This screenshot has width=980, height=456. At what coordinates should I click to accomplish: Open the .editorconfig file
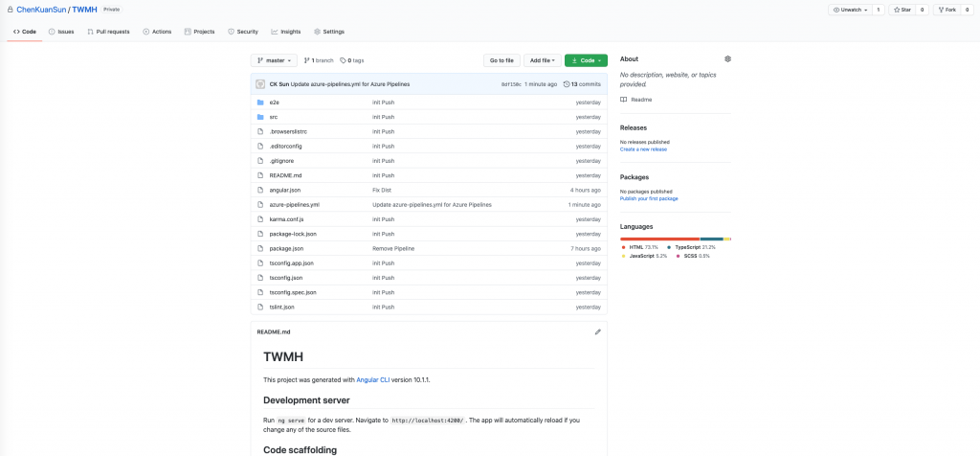pyautogui.click(x=285, y=146)
